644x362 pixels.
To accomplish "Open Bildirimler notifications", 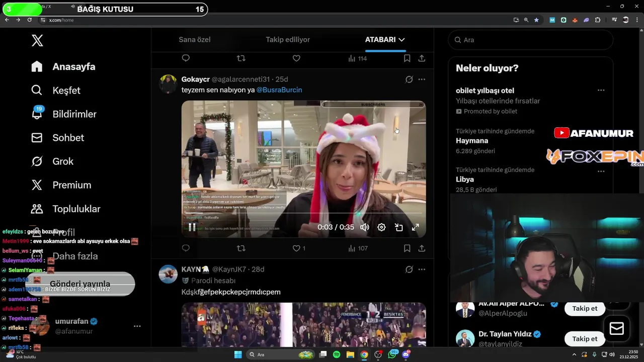I will pyautogui.click(x=64, y=114).
